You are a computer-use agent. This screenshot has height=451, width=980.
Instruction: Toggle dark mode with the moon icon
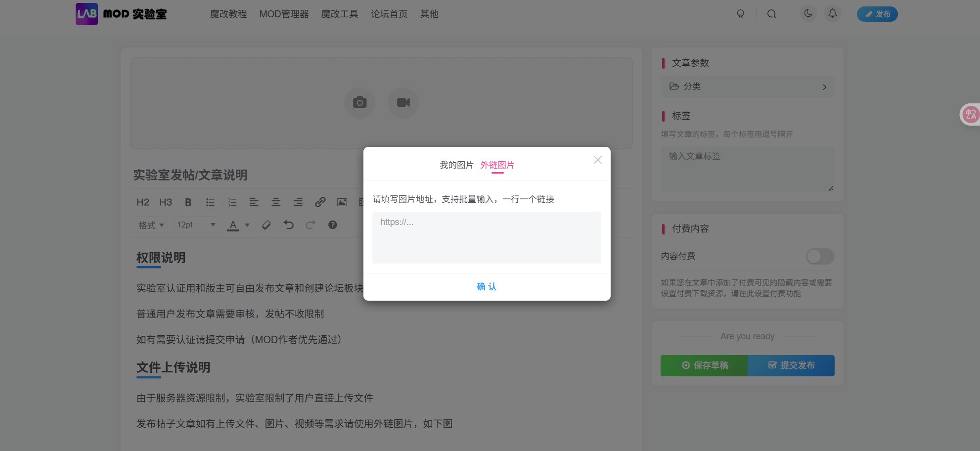coord(808,14)
